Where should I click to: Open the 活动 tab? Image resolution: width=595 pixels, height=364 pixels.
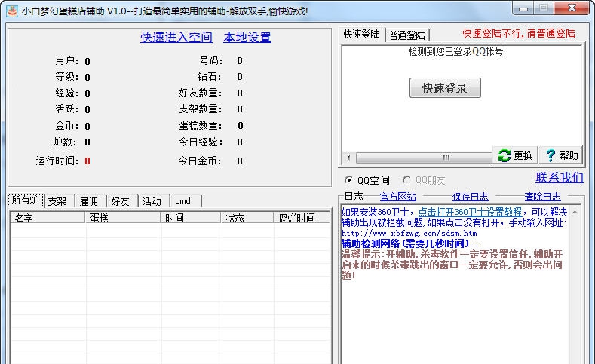tap(152, 201)
